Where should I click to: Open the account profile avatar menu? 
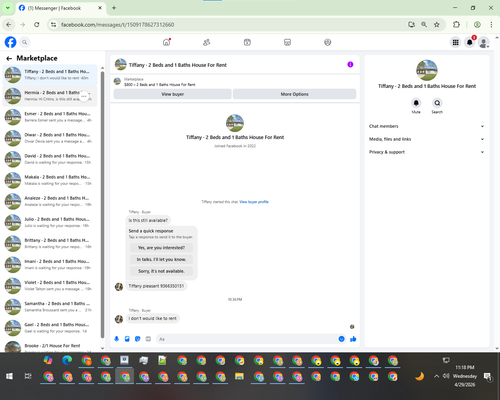(484, 42)
